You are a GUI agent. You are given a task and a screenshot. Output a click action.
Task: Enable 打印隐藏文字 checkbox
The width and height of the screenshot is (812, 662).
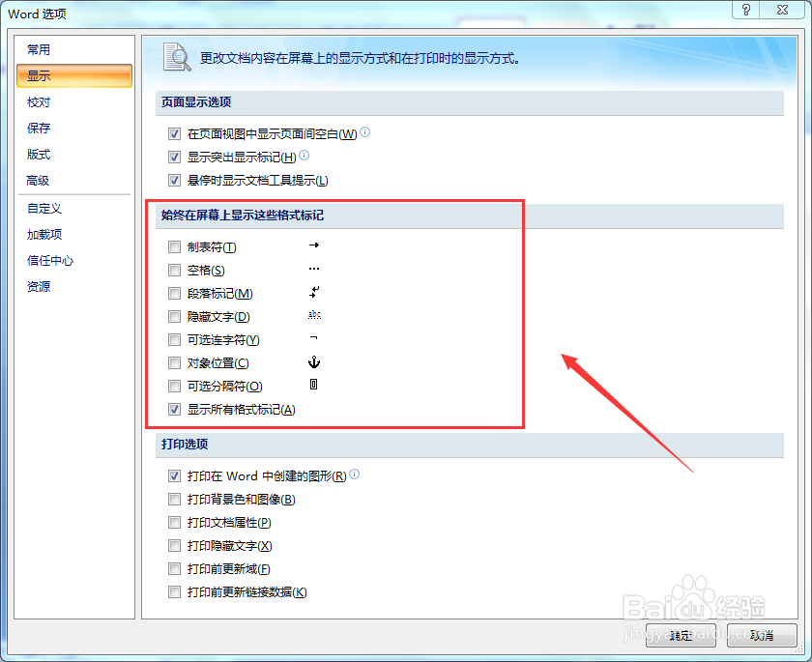175,545
